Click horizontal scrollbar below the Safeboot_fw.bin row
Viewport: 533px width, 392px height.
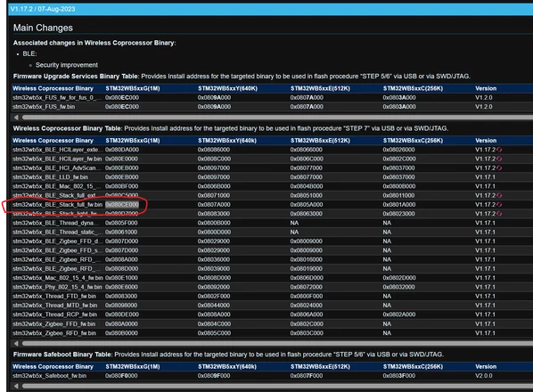(277, 387)
